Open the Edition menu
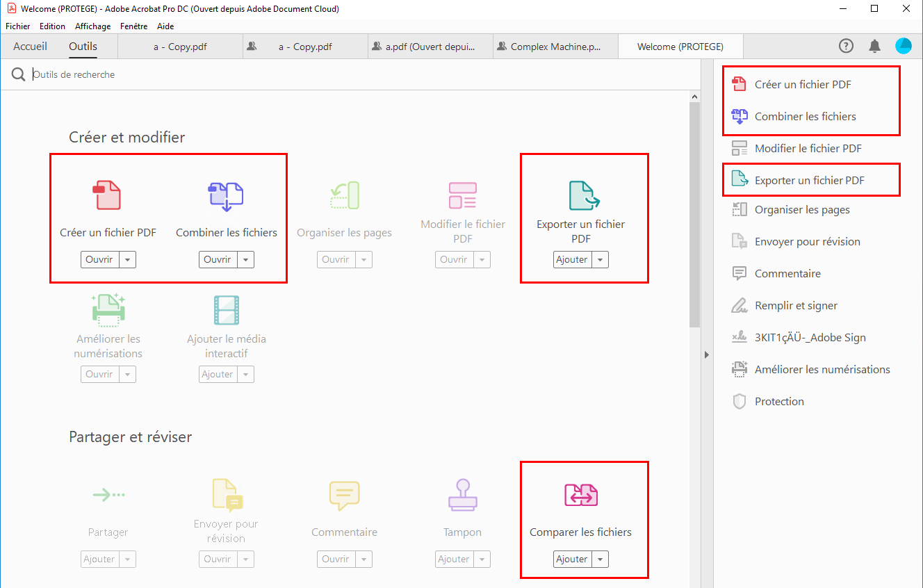This screenshot has width=923, height=588. point(52,26)
